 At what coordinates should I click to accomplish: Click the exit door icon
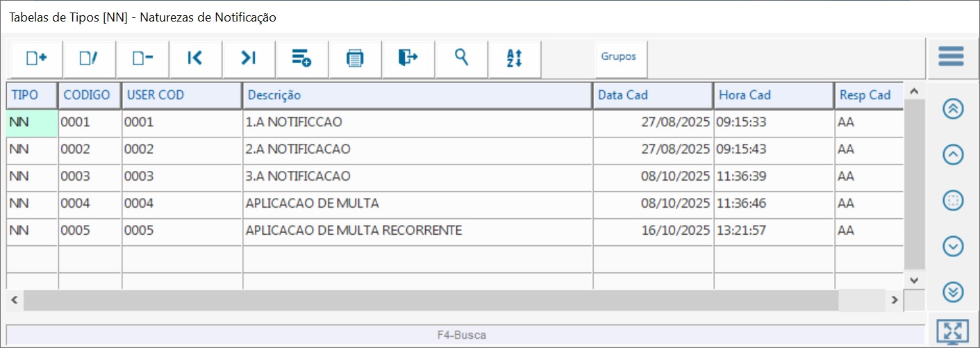click(408, 58)
